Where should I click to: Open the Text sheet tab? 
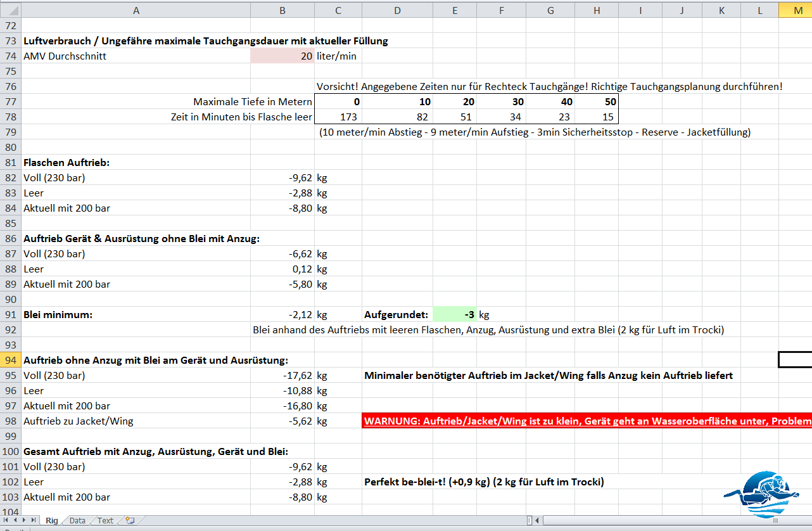coord(105,520)
